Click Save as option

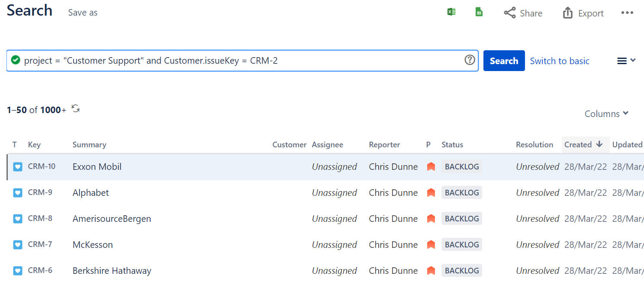pos(83,13)
